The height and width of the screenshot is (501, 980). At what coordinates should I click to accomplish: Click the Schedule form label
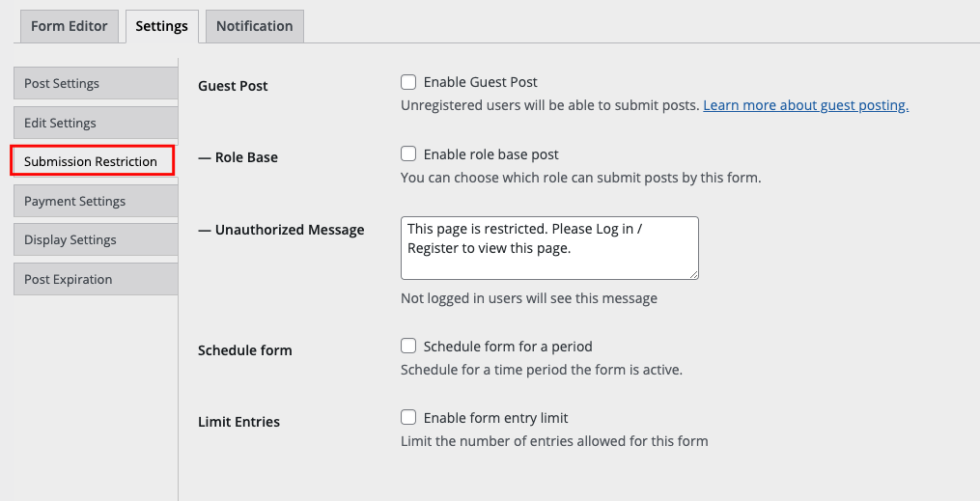point(245,350)
